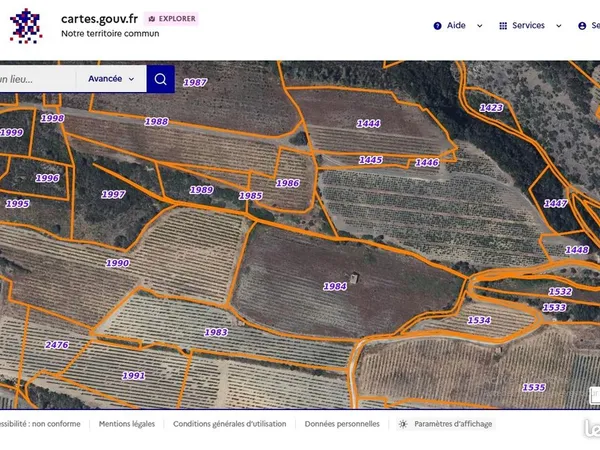
Task: Open the Services menu
Action: [x=530, y=26]
